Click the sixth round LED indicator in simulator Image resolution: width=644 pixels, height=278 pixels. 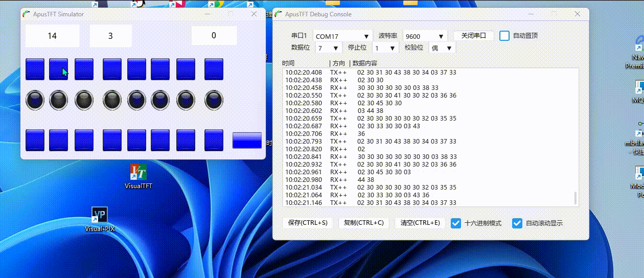[160, 100]
